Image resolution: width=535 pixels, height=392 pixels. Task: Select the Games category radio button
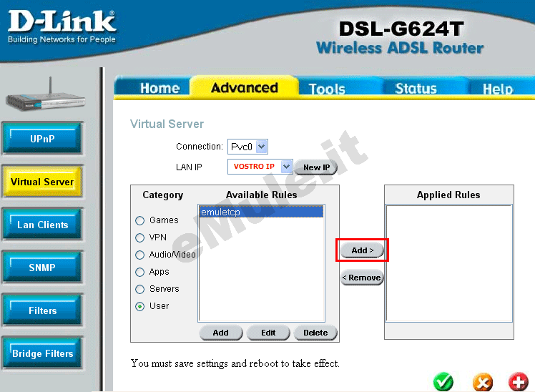(140, 221)
